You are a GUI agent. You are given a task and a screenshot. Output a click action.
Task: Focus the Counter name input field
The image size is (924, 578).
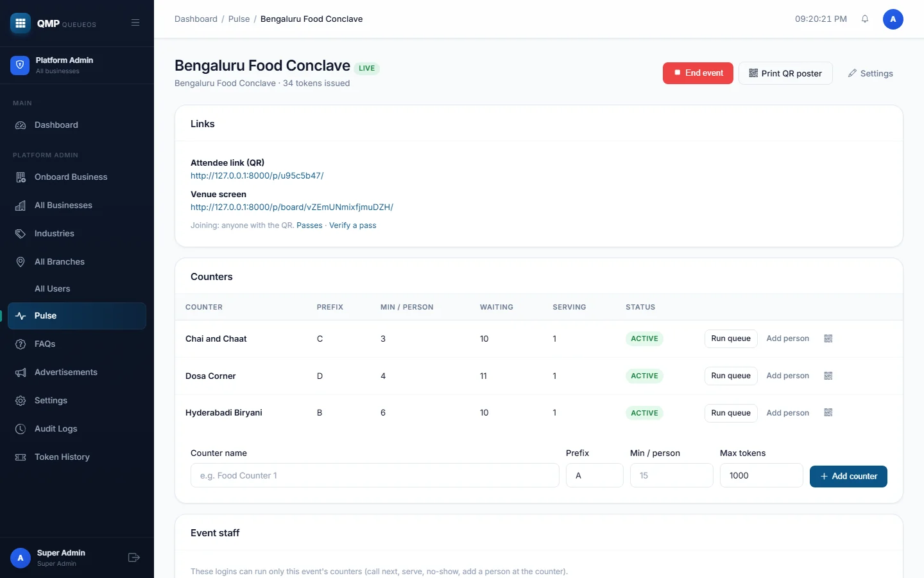coord(375,475)
